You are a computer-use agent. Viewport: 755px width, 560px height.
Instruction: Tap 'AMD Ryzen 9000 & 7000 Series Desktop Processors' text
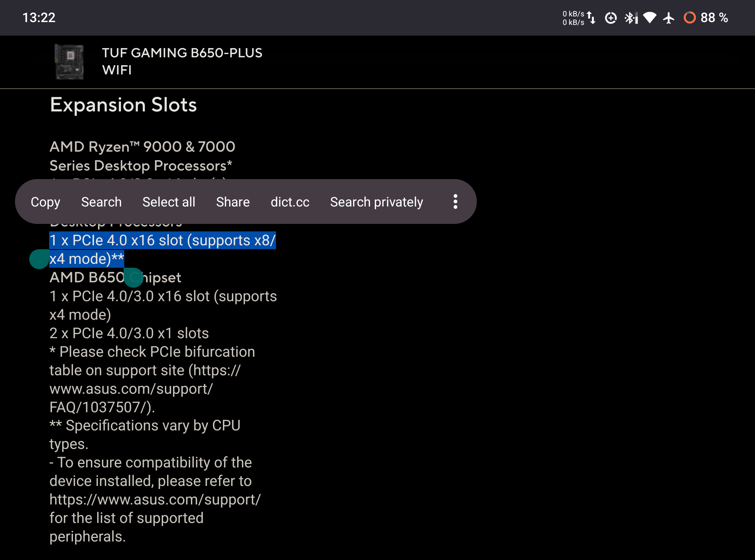(142, 156)
